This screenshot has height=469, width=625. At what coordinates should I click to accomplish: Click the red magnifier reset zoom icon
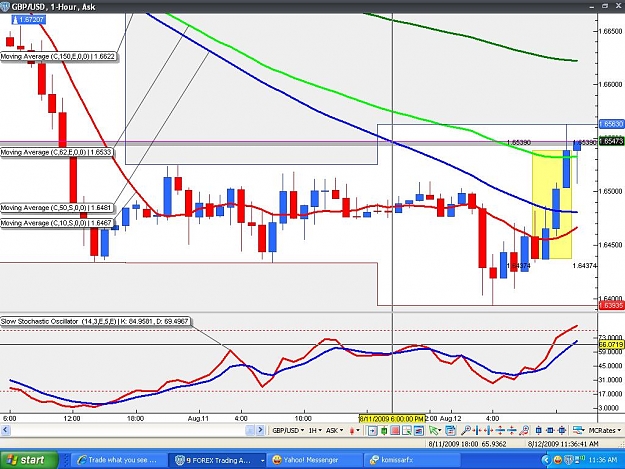pyautogui.click(x=525, y=430)
